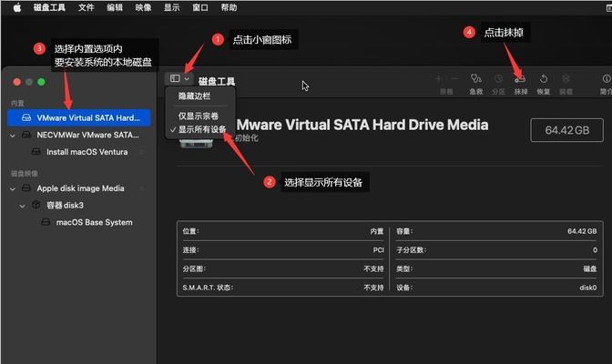Open the 显示 menu

tap(172, 7)
